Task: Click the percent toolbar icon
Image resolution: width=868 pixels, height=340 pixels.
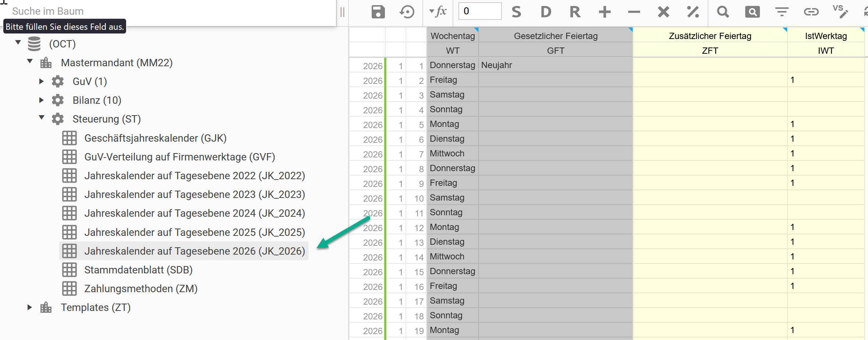Action: 693,12
